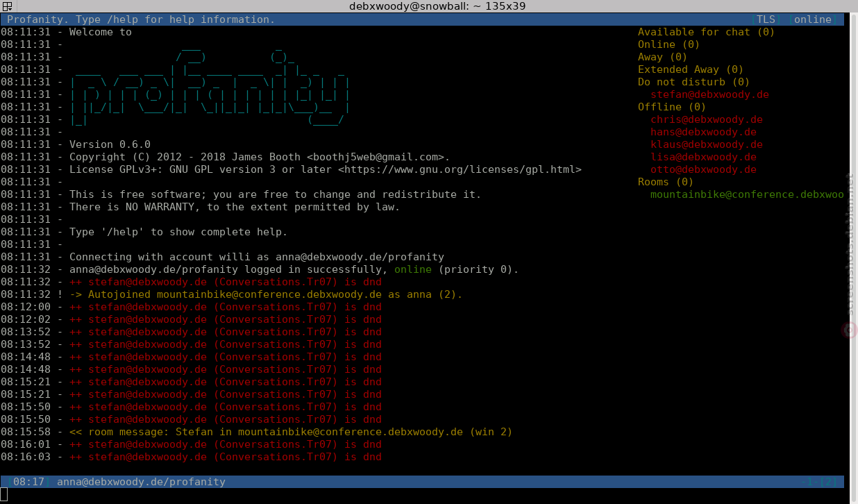This screenshot has height=504, width=858.
Task: Select the Do not disturb (0) roster group
Action: 693,82
